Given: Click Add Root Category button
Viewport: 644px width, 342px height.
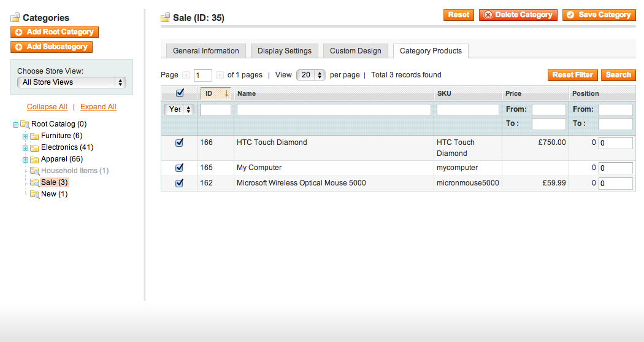Looking at the screenshot, I should pyautogui.click(x=55, y=32).
